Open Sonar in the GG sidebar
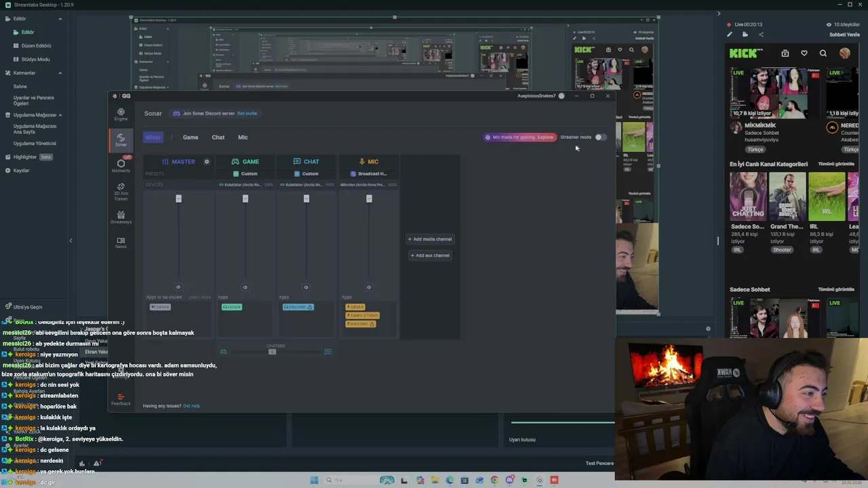 [x=121, y=140]
